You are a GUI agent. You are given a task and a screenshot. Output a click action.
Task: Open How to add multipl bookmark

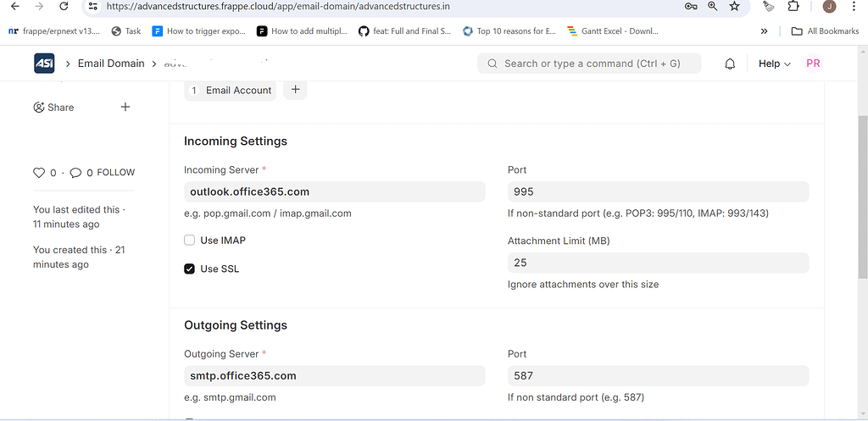tap(303, 31)
